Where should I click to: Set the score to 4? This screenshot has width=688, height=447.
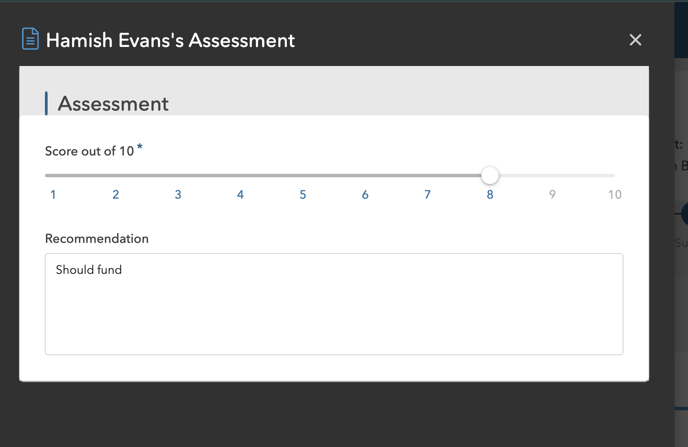(x=240, y=194)
